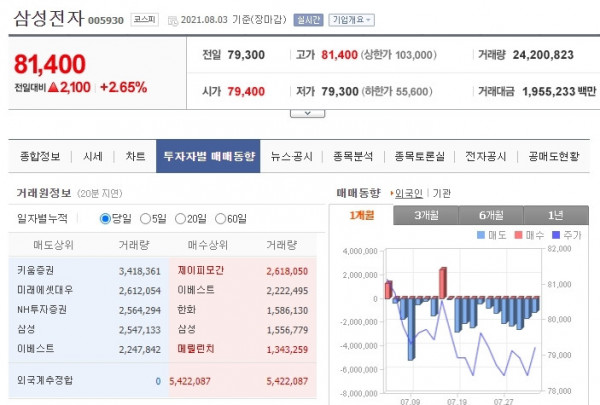Image resolution: width=600 pixels, height=405 pixels.
Task: Switch to the 전자공시 tab
Action: click(486, 156)
